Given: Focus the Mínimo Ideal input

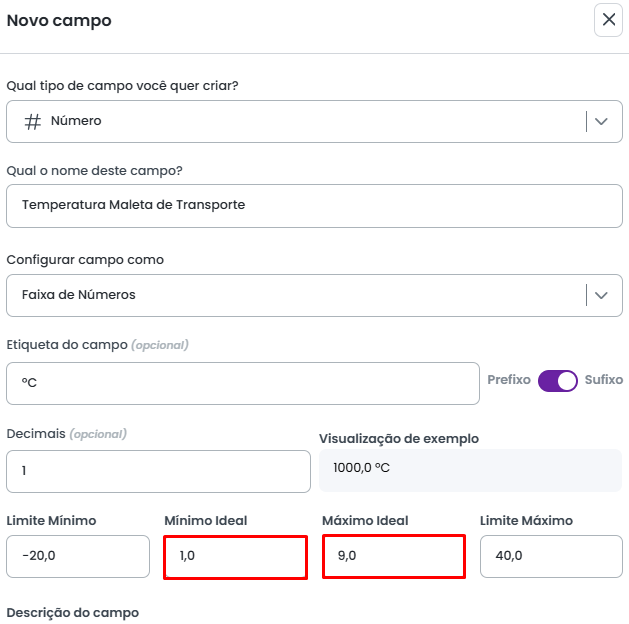Looking at the screenshot, I should pos(235,557).
